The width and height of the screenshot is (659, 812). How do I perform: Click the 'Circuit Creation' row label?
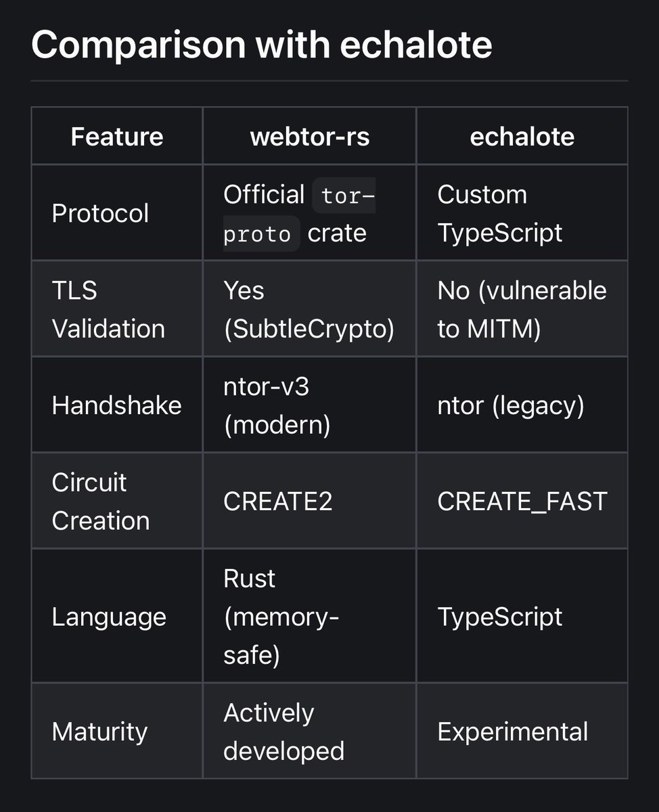click(100, 501)
